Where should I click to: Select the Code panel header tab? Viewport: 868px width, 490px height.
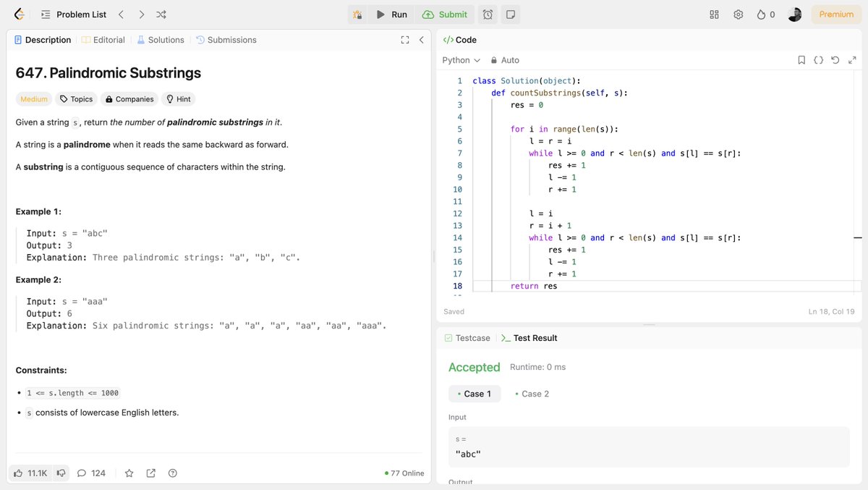pos(459,40)
